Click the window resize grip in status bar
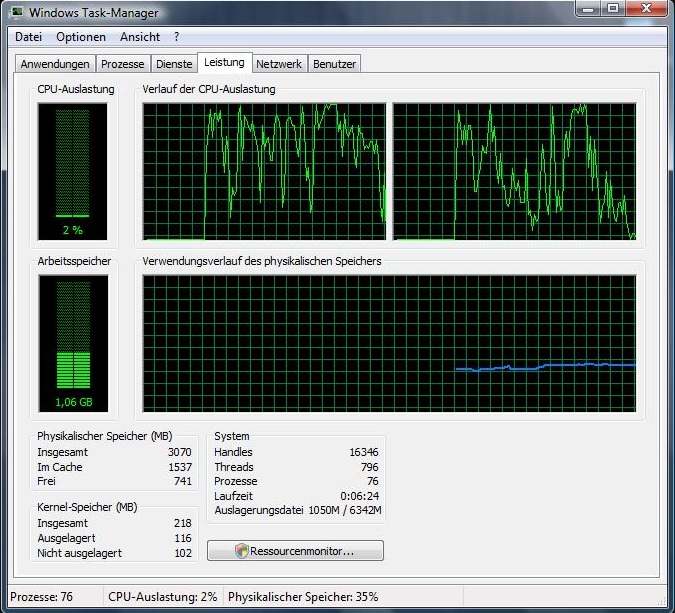This screenshot has width=675, height=613. pyautogui.click(x=662, y=601)
